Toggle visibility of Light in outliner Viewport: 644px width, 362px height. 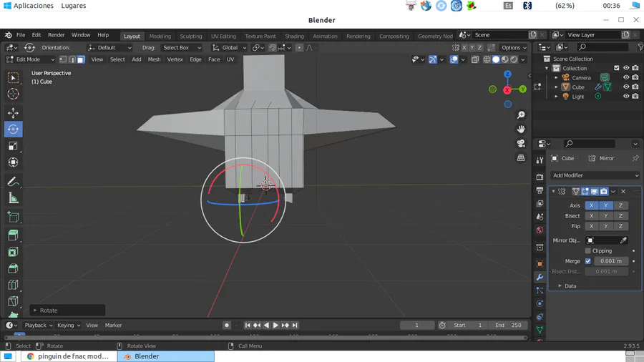626,97
